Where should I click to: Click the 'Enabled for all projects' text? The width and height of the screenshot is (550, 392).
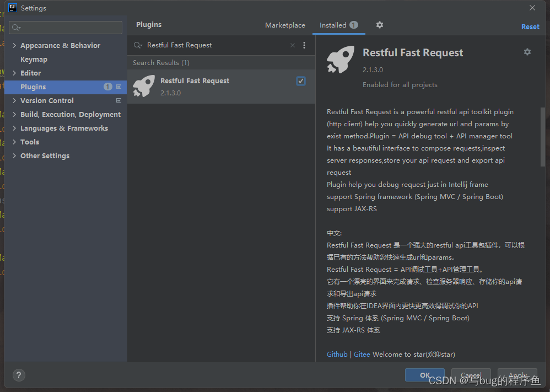pyautogui.click(x=400, y=84)
